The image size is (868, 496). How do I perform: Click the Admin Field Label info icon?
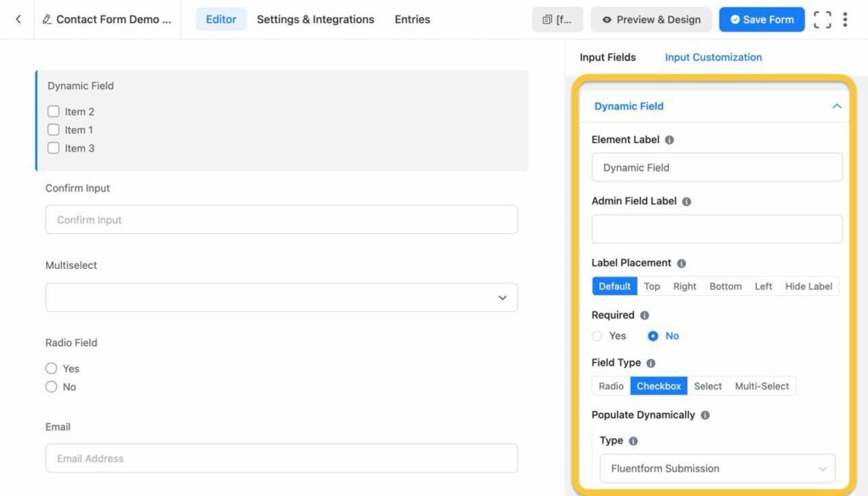point(687,202)
